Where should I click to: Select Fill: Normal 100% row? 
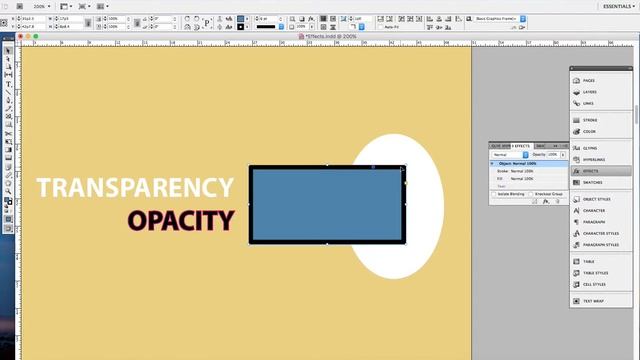(x=529, y=179)
